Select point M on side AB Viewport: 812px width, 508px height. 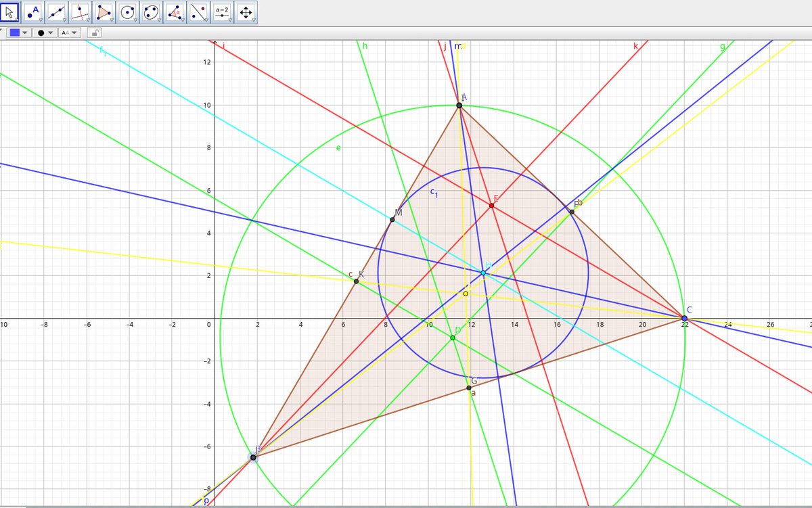tap(392, 219)
